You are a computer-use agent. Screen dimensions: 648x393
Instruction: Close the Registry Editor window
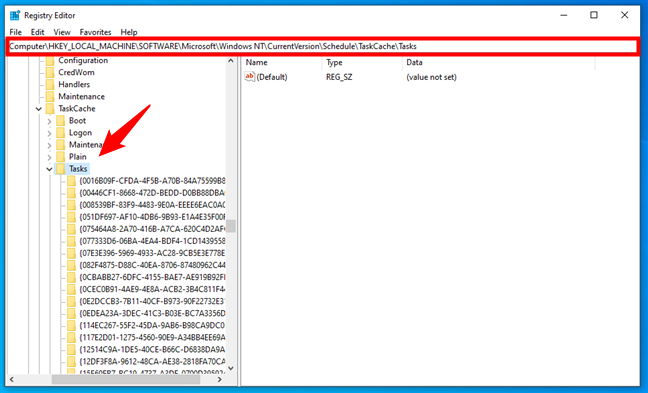click(624, 15)
